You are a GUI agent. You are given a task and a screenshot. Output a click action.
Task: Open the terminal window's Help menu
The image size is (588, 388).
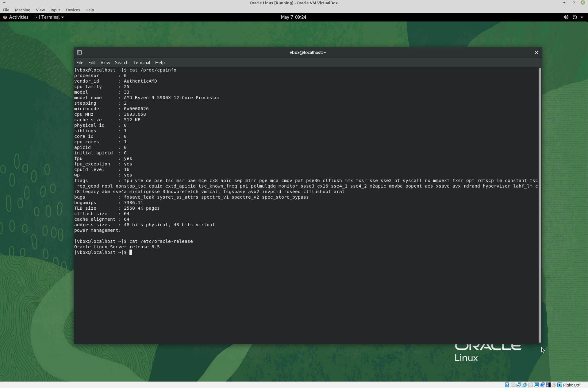coord(160,63)
